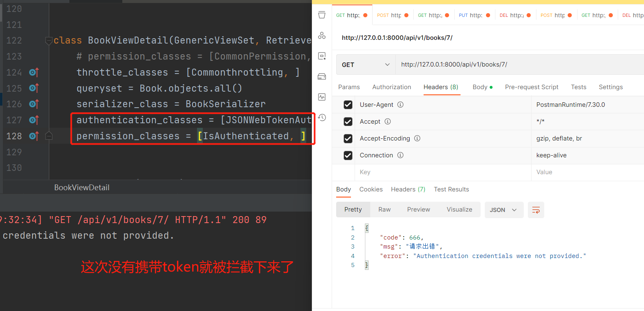The image size is (644, 311).
Task: Select Preview response view
Action: (418, 210)
